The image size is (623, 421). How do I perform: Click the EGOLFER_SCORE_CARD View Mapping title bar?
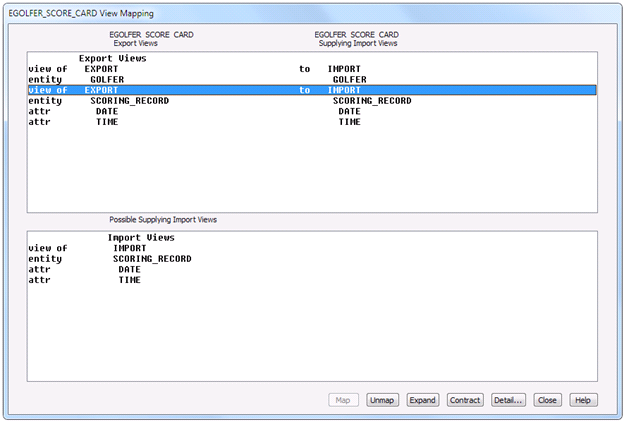click(312, 13)
